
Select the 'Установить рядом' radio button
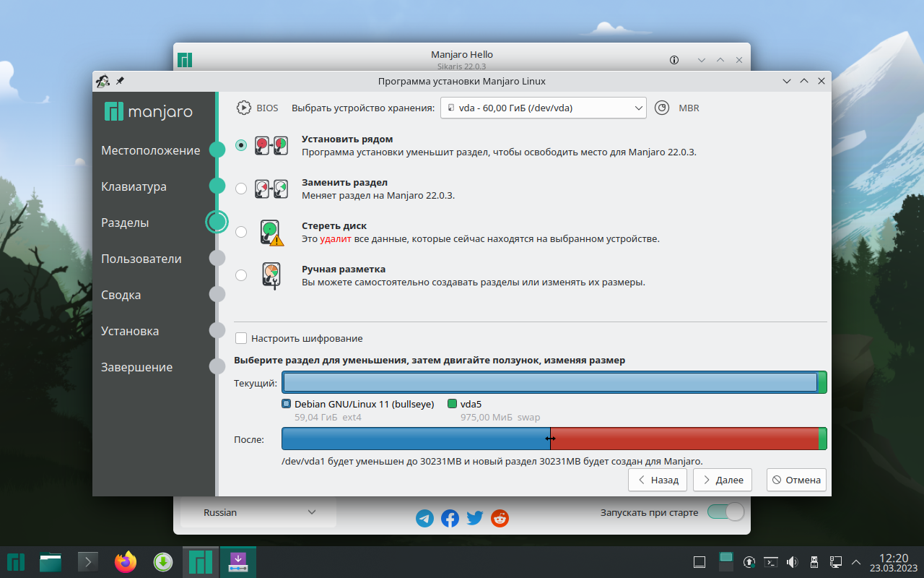tap(241, 145)
